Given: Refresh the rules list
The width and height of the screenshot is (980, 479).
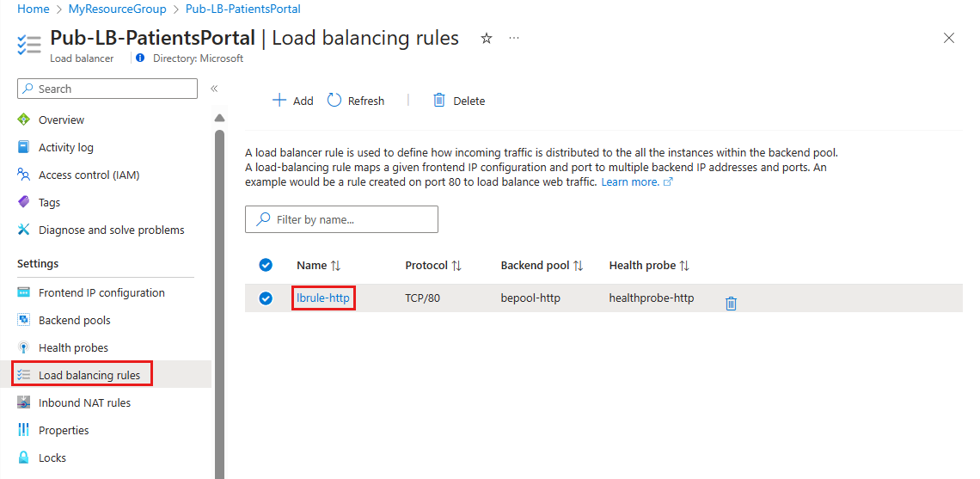Looking at the screenshot, I should tap(356, 101).
